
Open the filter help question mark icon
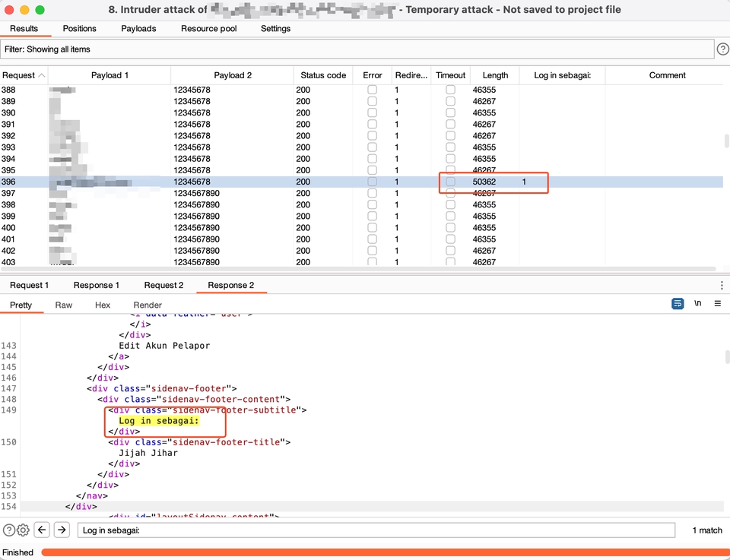coord(722,49)
